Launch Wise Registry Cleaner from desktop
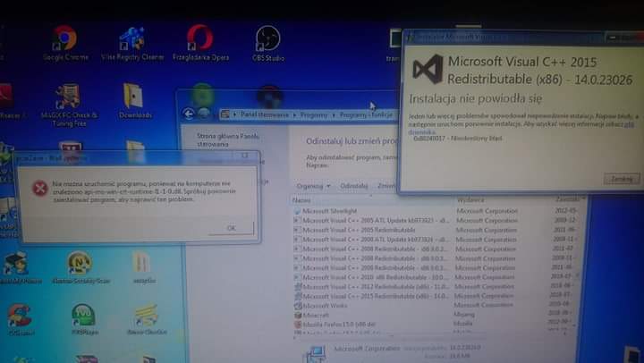Screen dimensions: 644x363 coord(132,40)
